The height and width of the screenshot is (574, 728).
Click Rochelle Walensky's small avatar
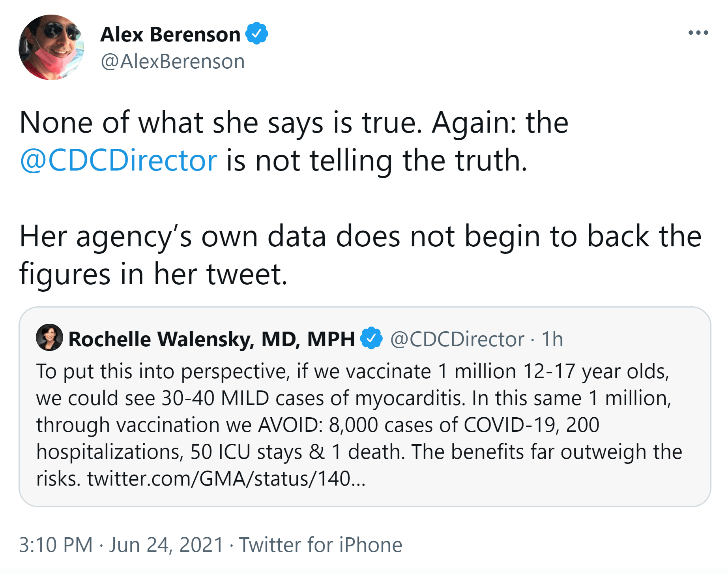49,338
